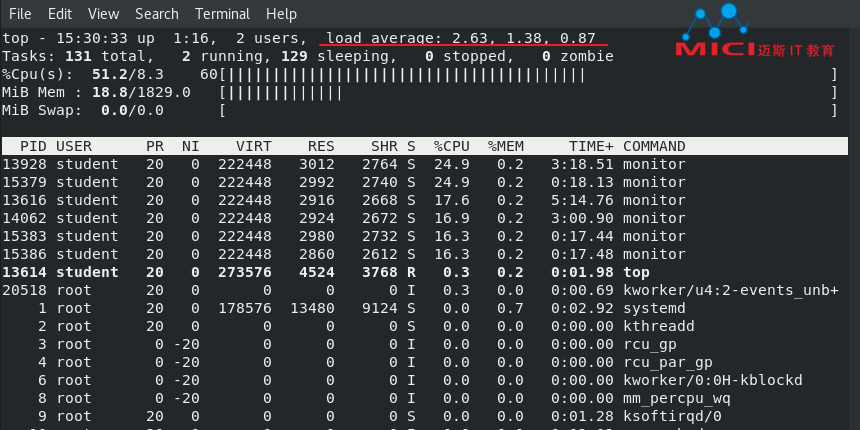Click the COMMAND column header
Image resolution: width=860 pixels, height=430 pixels.
[x=654, y=146]
